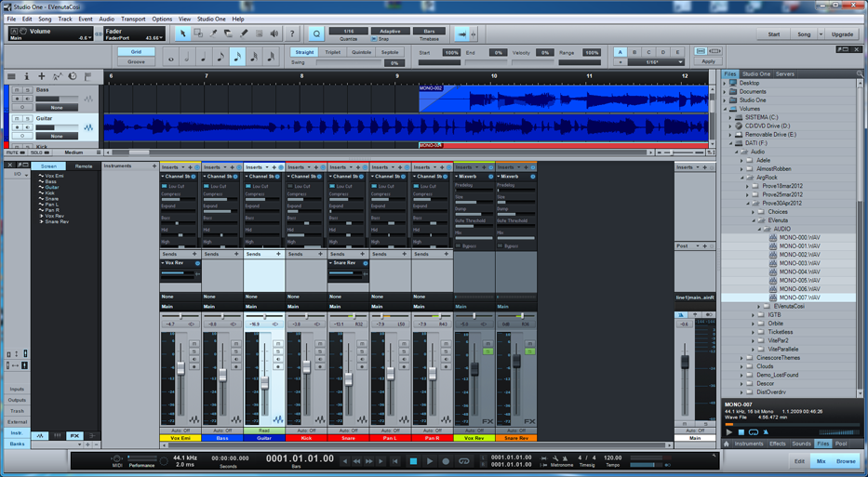
Task: Enable the Snap checkbox
Action: click(x=374, y=39)
